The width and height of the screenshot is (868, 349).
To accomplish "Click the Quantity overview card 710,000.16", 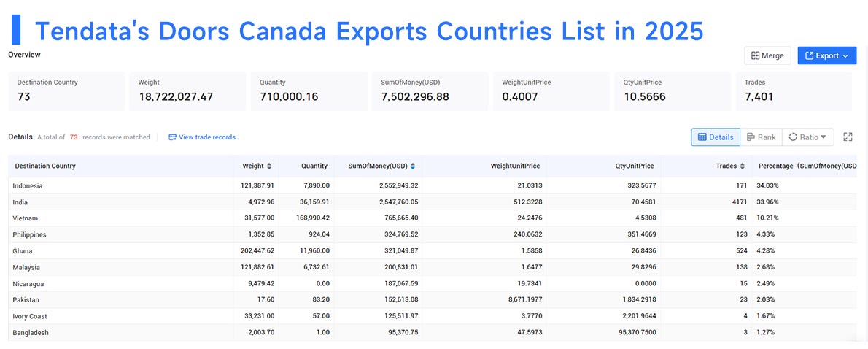I will (309, 91).
